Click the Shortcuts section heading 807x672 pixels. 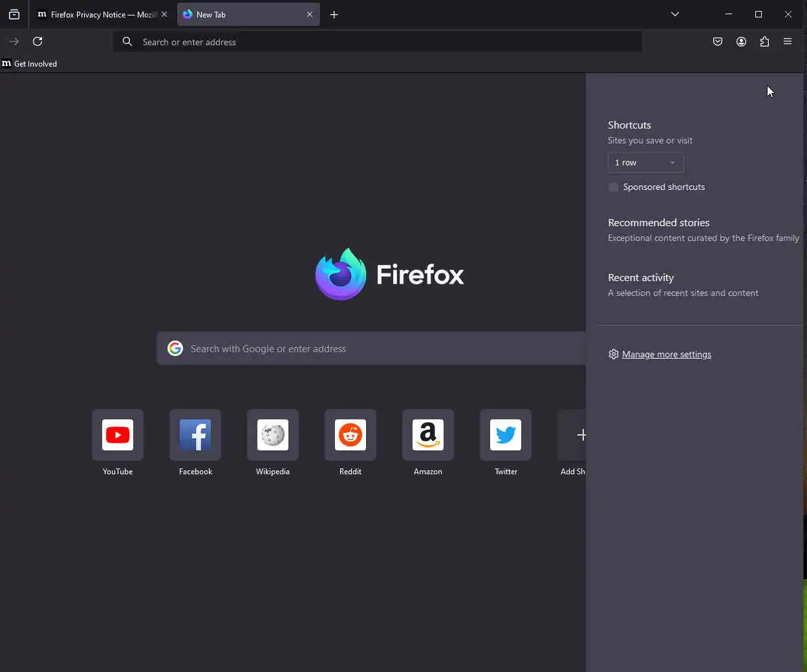coord(629,125)
